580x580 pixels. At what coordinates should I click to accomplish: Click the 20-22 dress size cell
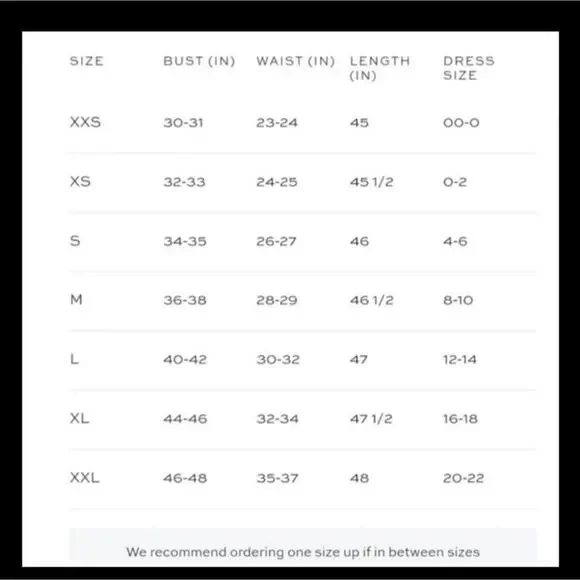click(x=463, y=478)
